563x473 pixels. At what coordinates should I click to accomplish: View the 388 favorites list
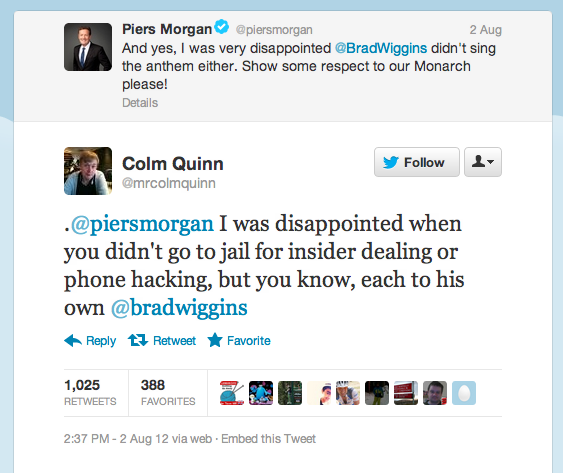(x=168, y=393)
